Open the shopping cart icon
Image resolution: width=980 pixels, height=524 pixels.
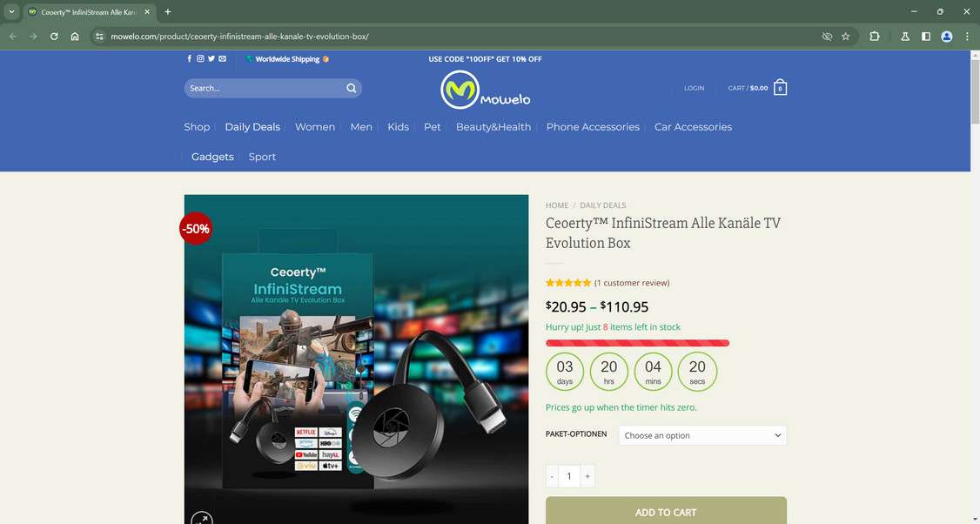pyautogui.click(x=780, y=87)
